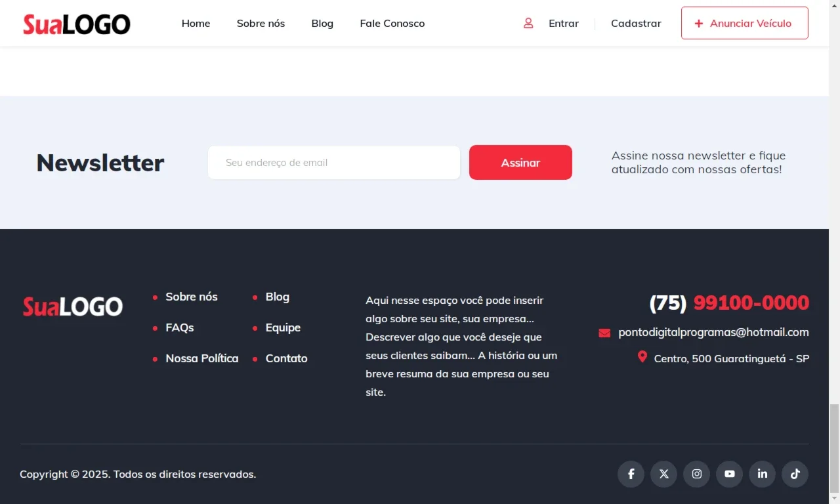The width and height of the screenshot is (840, 504).
Task: Open the footer Blog link
Action: [x=278, y=297]
